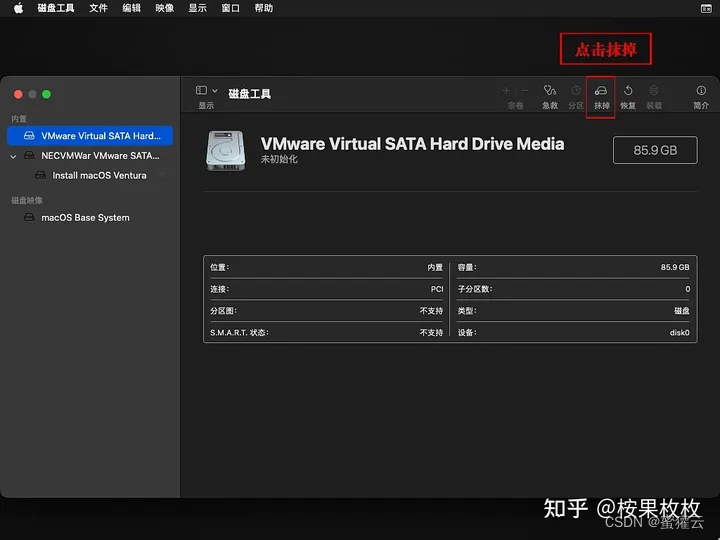Screen dimensions: 720x540
Task: Click the menu bar input source icon
Action: point(706,8)
